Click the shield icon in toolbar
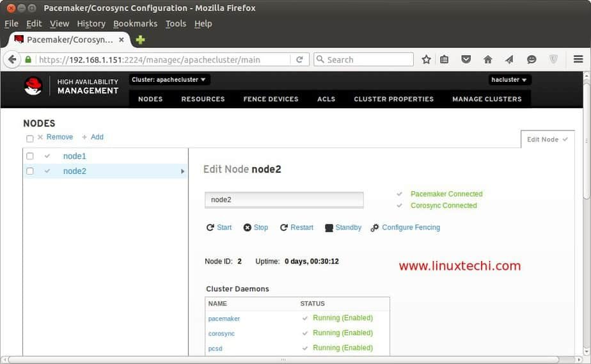 tap(553, 59)
